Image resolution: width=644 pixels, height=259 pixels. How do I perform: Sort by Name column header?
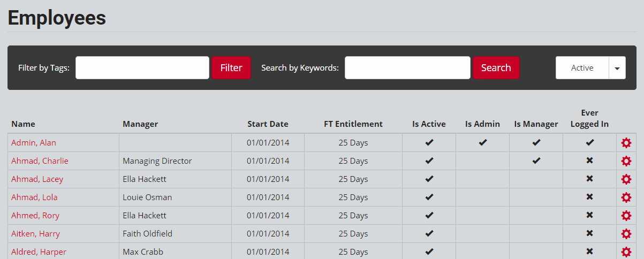click(x=23, y=124)
